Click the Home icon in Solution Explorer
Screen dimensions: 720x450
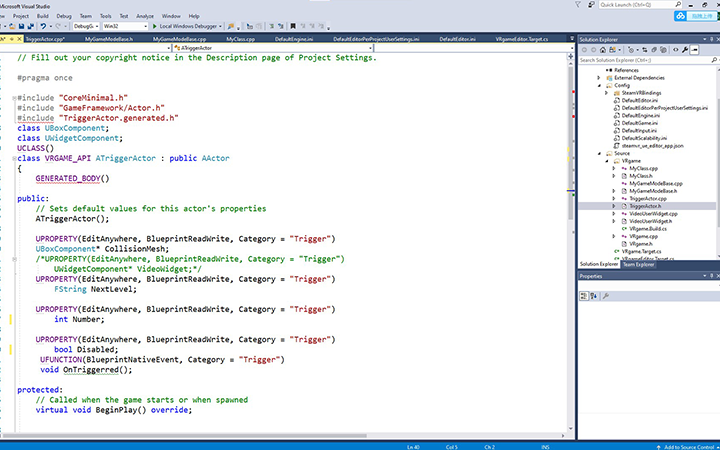tap(603, 48)
